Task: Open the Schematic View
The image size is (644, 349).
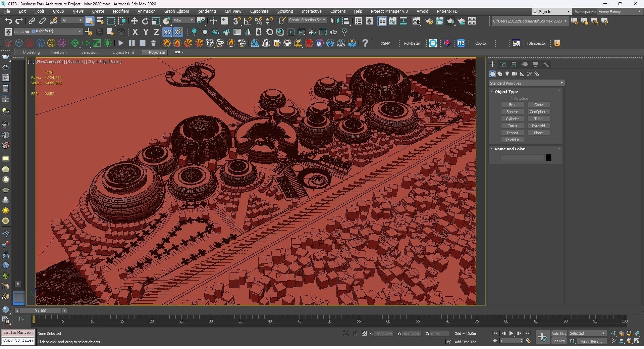Action: tap(404, 21)
